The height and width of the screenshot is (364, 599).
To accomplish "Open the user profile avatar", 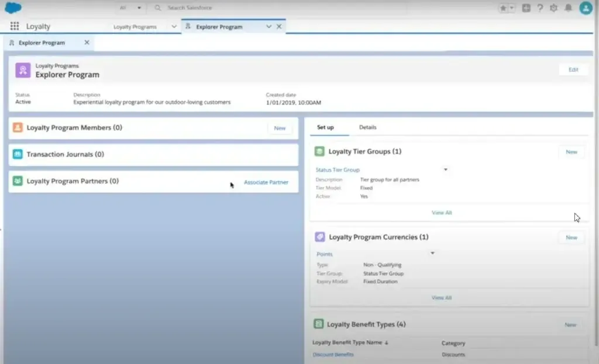I will click(586, 8).
